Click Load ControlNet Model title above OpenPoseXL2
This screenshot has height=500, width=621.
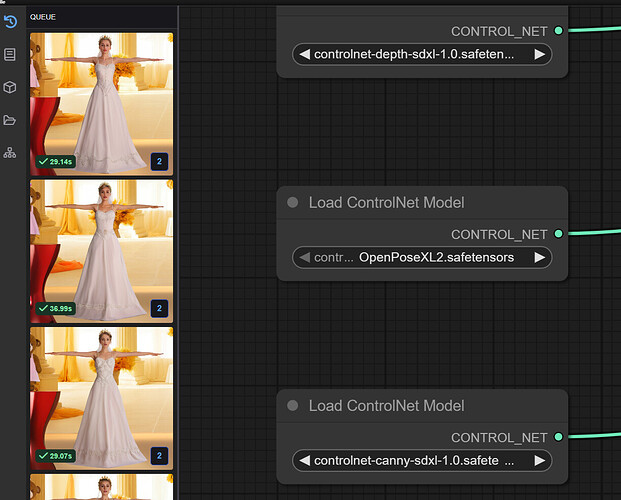(386, 202)
